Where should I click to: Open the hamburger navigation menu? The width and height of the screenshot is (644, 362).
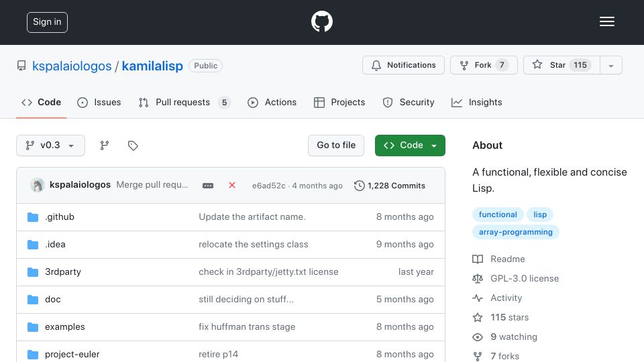tap(606, 21)
